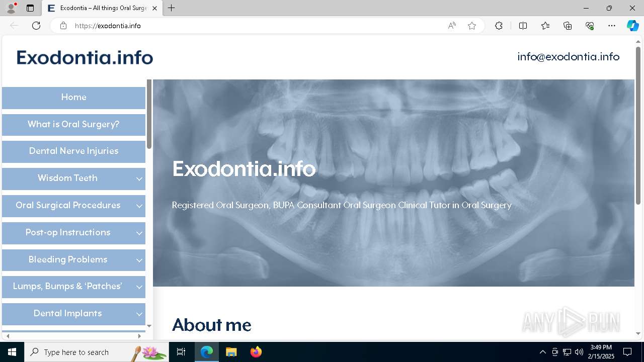This screenshot has width=644, height=362.
Task: Click the page vertical scrollbar thumb
Action: coord(638,126)
